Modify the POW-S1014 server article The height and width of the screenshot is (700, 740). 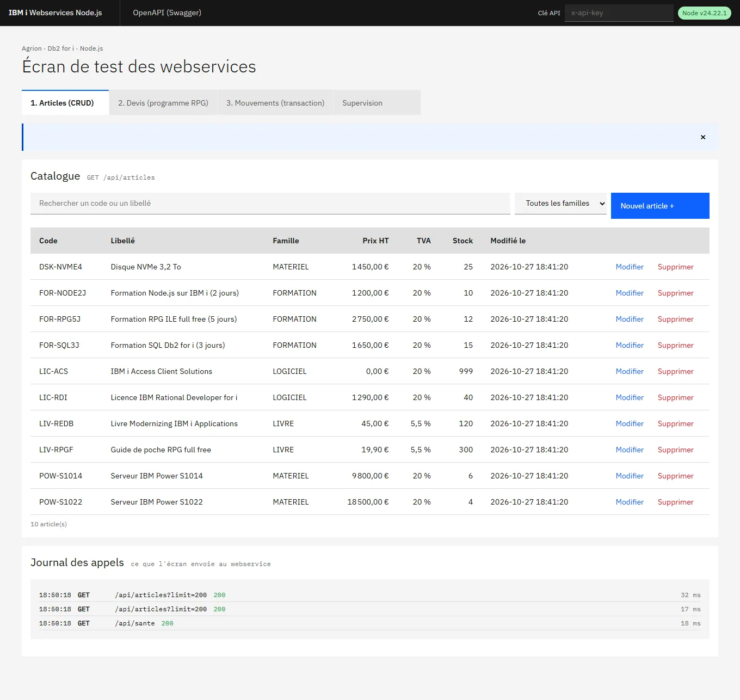pyautogui.click(x=630, y=476)
